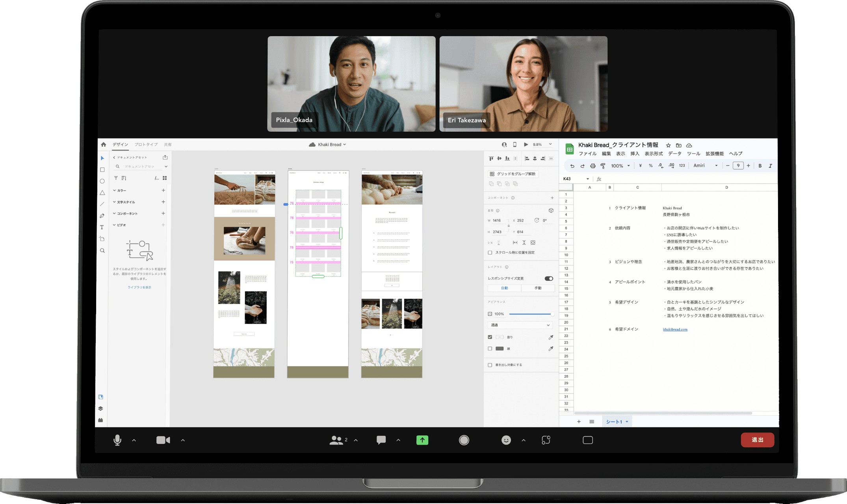This screenshot has height=504, width=847.
Task: Click ライブラリを表示 link
Action: pos(139,287)
